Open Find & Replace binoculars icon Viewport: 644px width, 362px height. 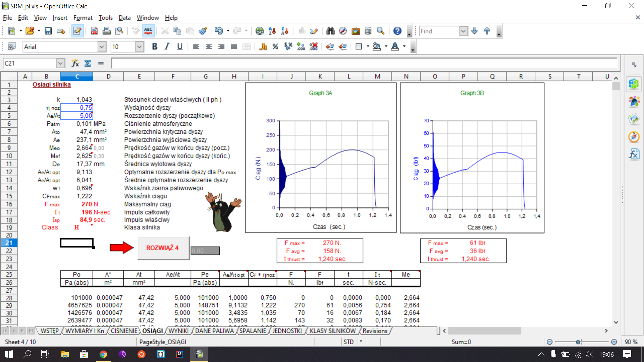330,31
